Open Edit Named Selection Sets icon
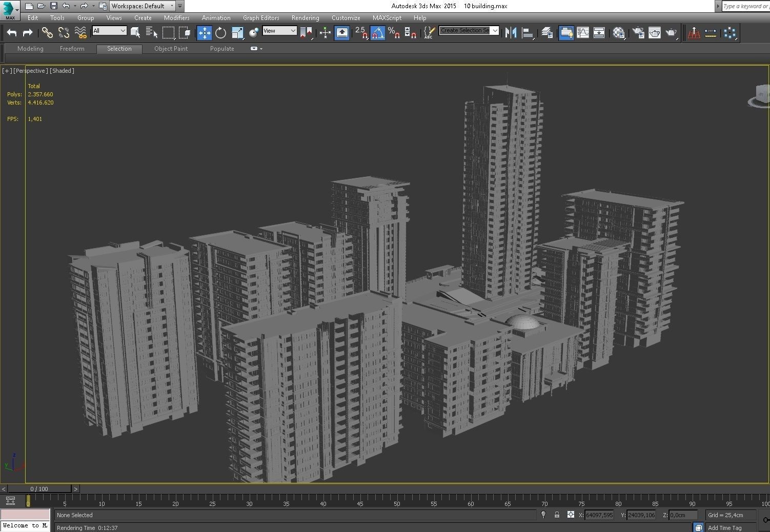Image resolution: width=770 pixels, height=532 pixels. [x=429, y=33]
